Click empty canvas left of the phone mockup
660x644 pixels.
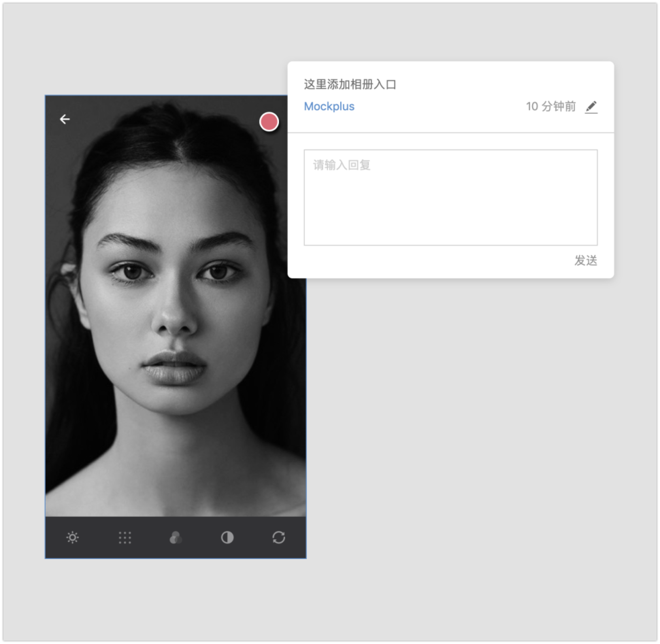click(24, 323)
